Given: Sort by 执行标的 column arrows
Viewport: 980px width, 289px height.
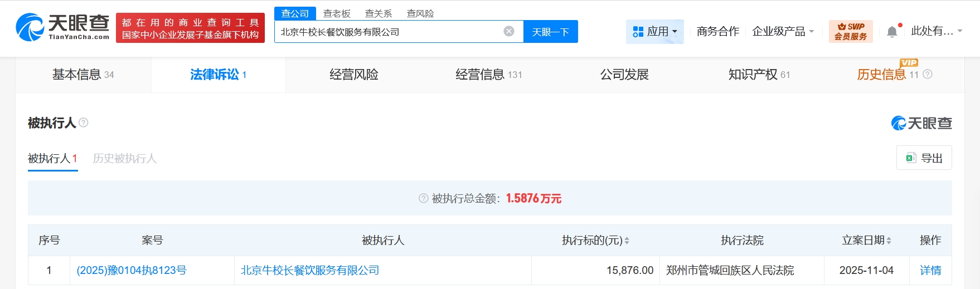Looking at the screenshot, I should tap(627, 241).
